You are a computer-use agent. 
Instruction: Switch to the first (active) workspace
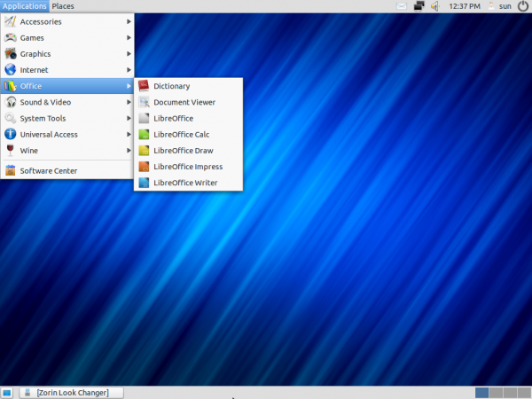click(x=481, y=393)
